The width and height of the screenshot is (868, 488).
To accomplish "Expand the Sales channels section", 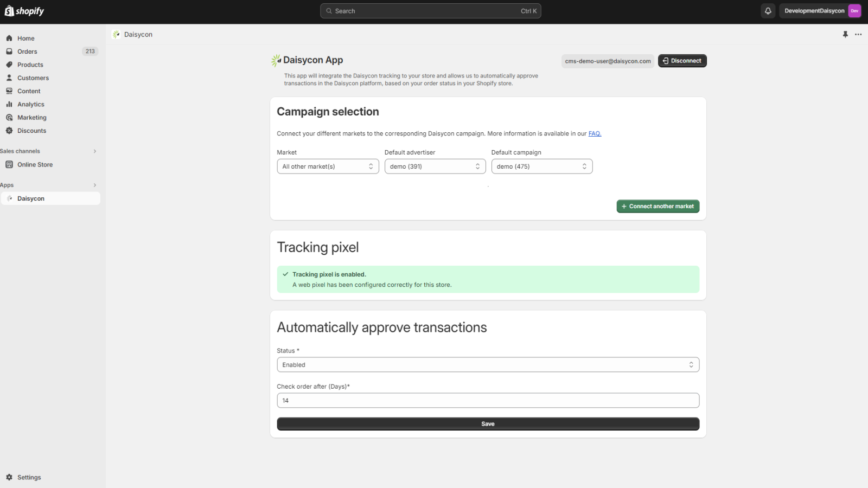I will (95, 151).
